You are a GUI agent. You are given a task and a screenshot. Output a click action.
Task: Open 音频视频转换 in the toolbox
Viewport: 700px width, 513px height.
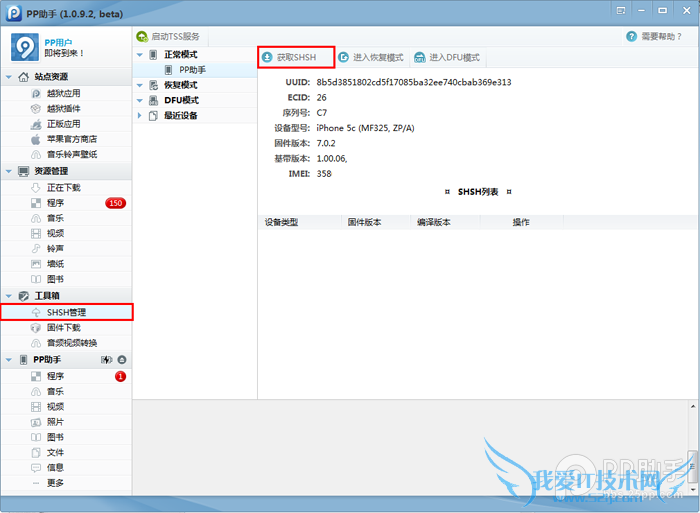tap(66, 343)
